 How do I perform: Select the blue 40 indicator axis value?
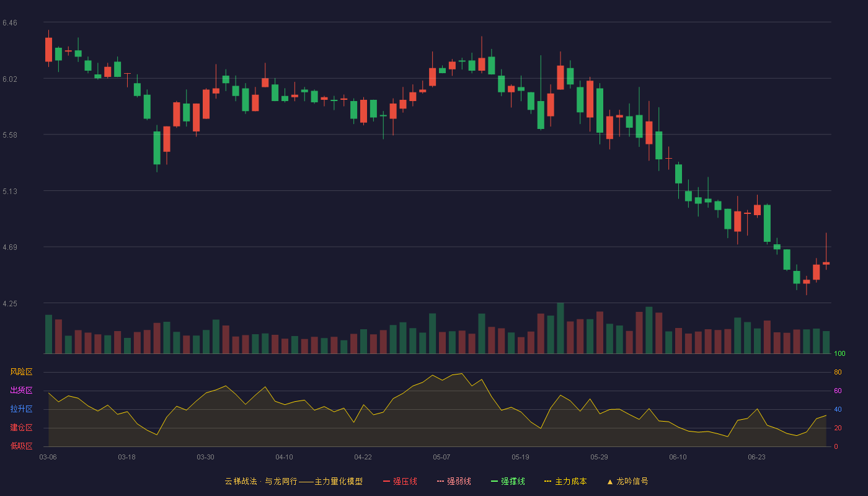838,409
